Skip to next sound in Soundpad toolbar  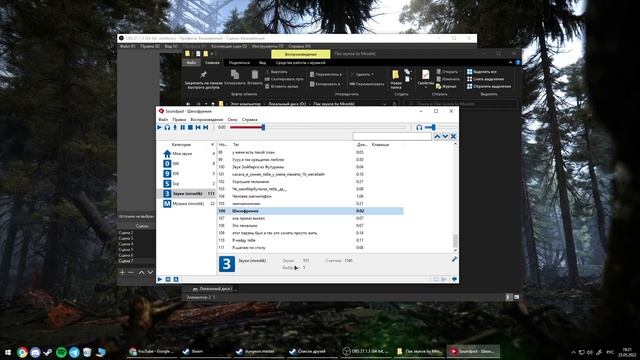[206, 127]
